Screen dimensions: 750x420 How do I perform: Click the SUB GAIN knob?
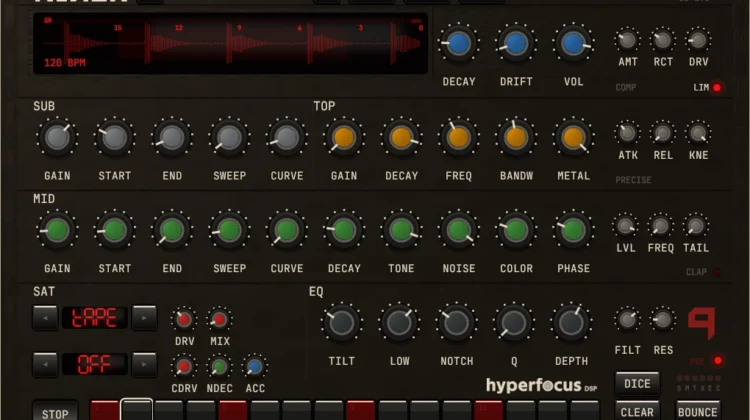pos(57,137)
